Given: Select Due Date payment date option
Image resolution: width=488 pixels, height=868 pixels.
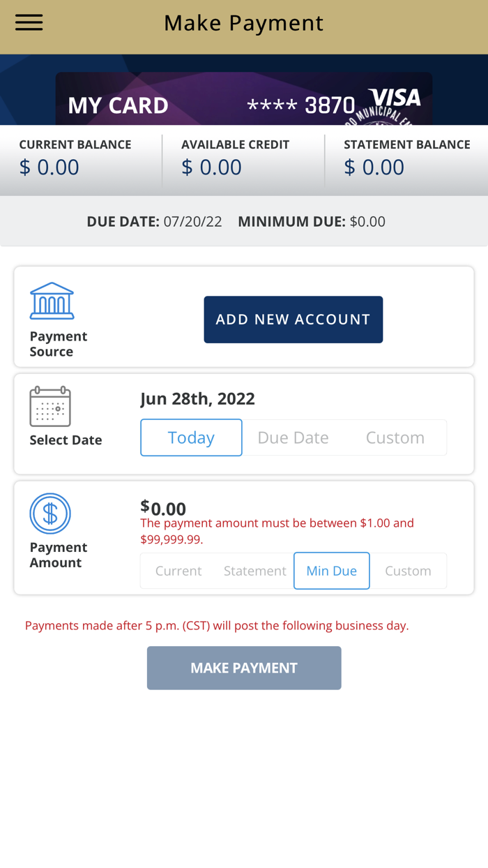Looking at the screenshot, I should [293, 437].
